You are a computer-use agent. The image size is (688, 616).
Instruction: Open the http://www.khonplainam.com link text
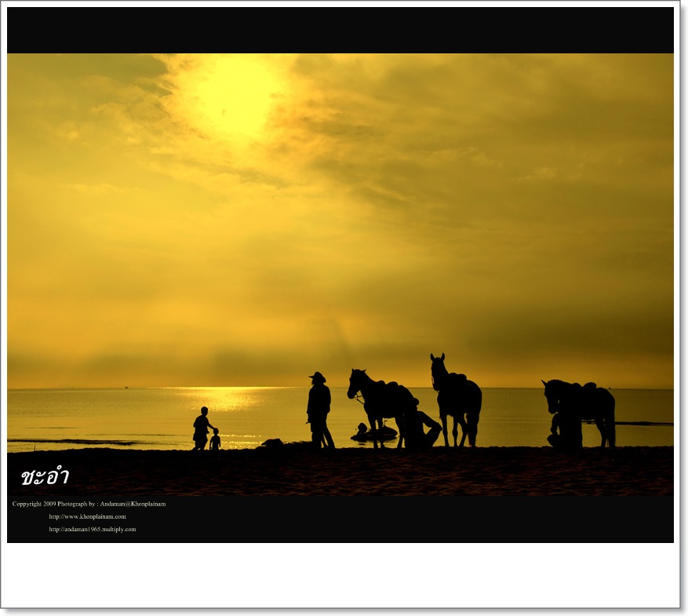87,516
